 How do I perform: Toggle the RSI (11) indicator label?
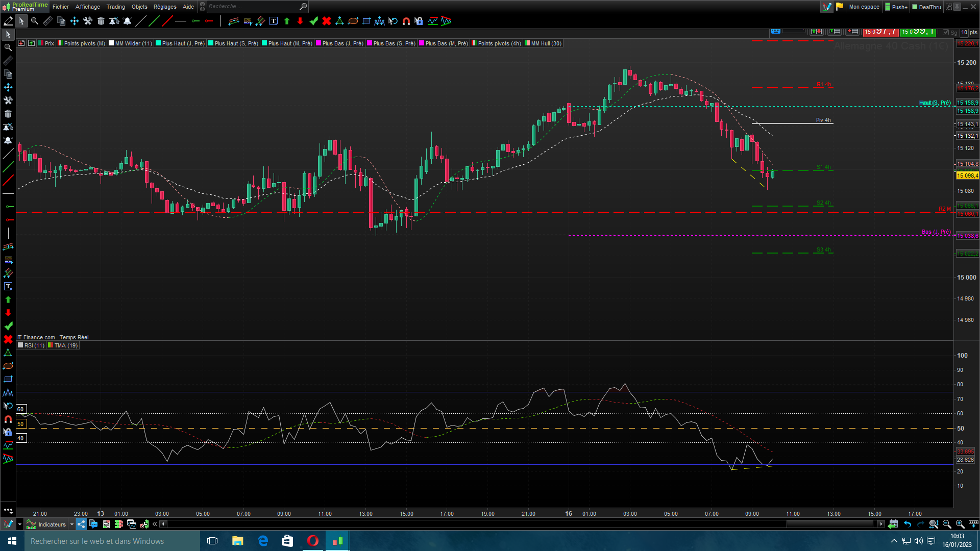point(31,345)
